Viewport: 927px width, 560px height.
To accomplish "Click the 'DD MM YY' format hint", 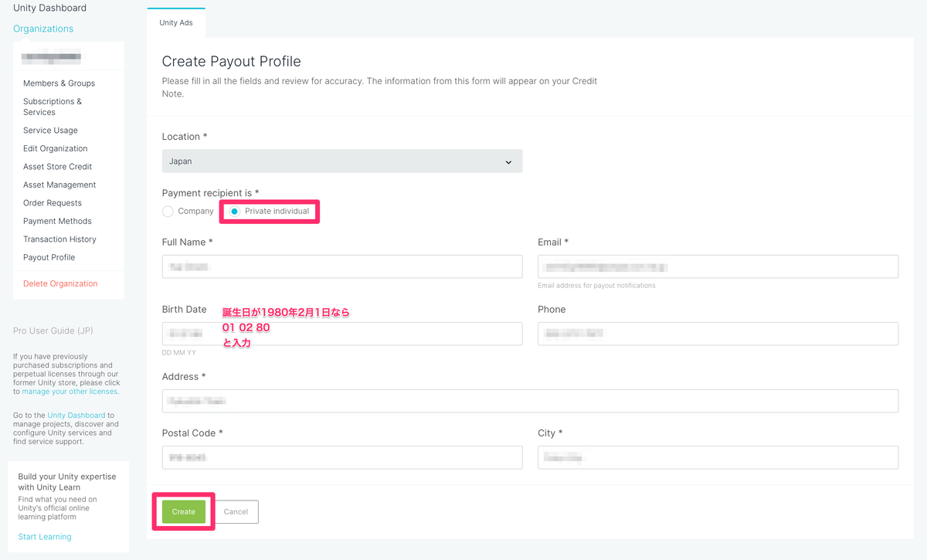I will pos(178,352).
